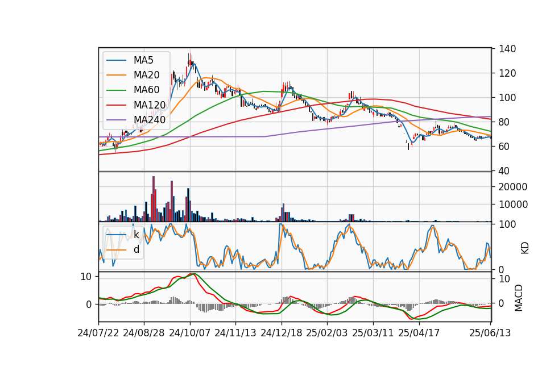Click the MA240 legend label
Image resolution: width=546 pixels, height=392 pixels.
point(150,120)
